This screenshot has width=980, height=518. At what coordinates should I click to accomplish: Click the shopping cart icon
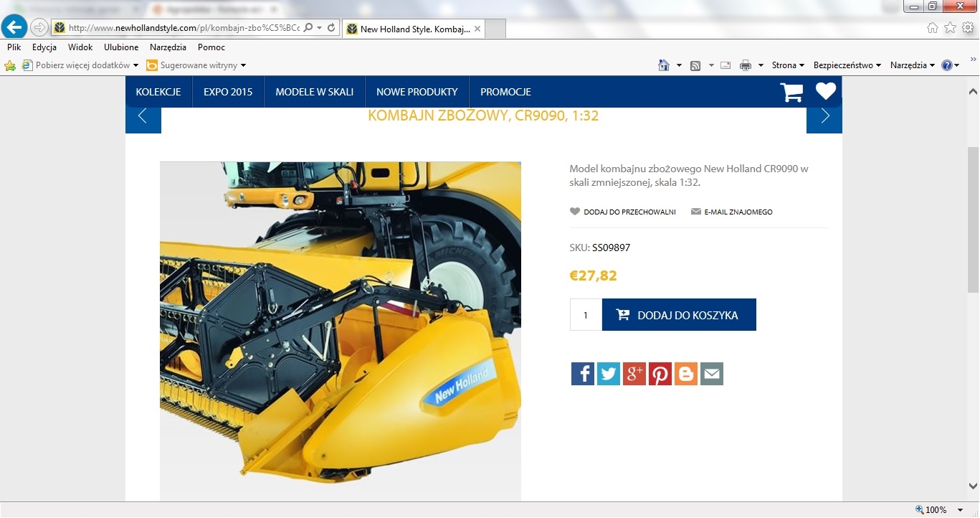pos(791,92)
